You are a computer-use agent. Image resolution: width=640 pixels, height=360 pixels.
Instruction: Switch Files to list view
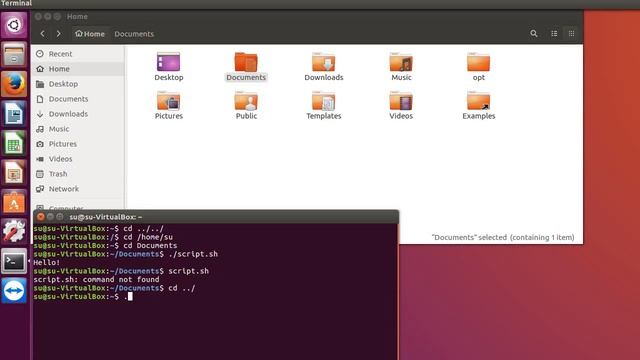pos(554,34)
